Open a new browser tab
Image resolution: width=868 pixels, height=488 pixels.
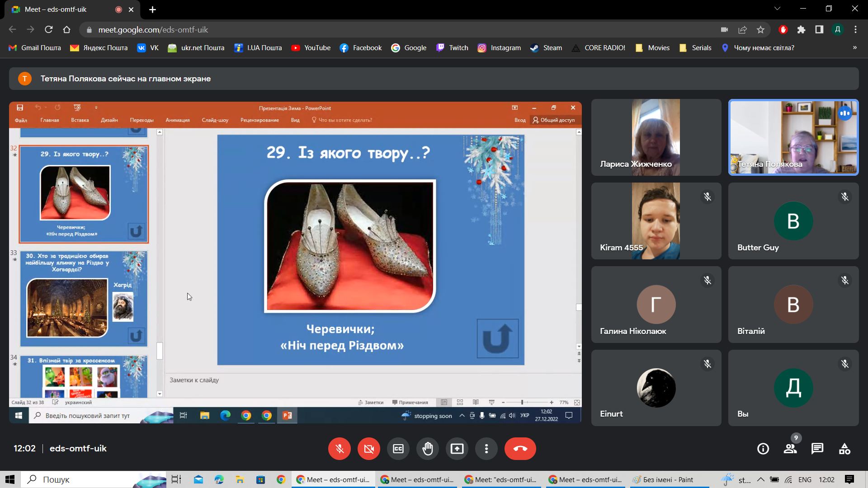(152, 9)
